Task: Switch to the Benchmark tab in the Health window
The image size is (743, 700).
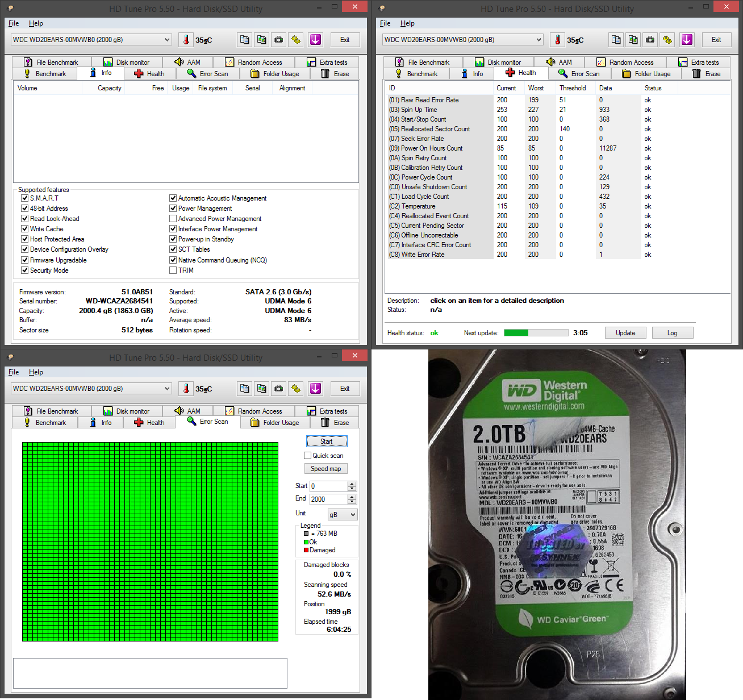Action: (416, 74)
